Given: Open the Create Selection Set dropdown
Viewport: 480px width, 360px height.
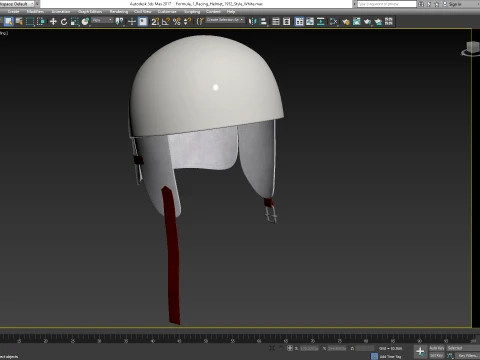Looking at the screenshot, I should click(225, 20).
